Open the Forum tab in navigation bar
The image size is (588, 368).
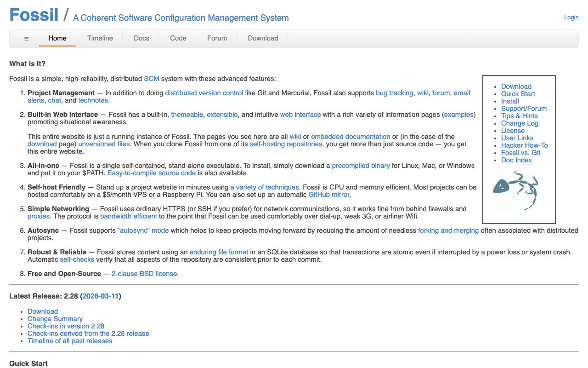tap(217, 39)
